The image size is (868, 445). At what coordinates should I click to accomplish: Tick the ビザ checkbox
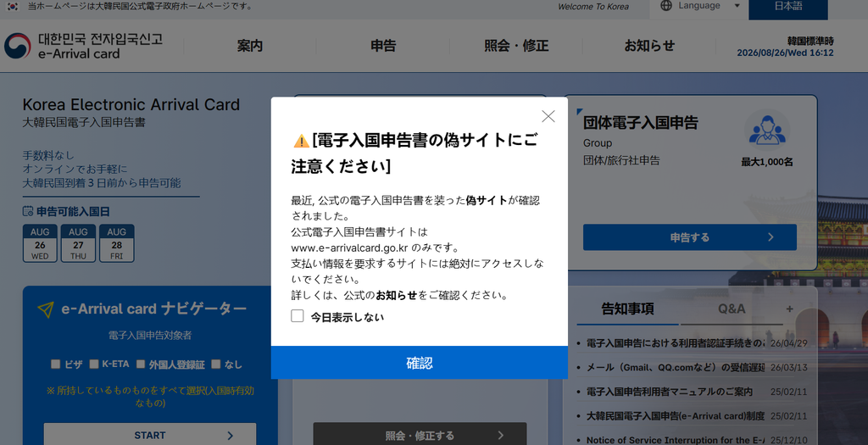pos(55,364)
